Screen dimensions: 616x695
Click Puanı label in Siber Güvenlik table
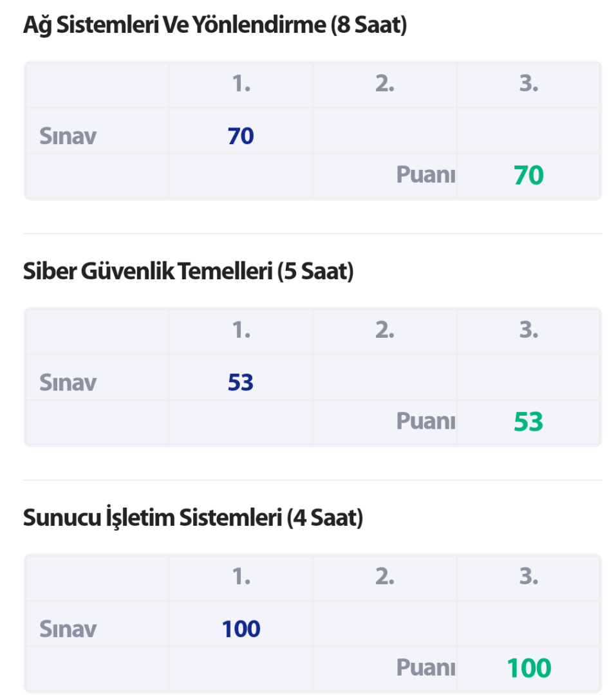[425, 422]
